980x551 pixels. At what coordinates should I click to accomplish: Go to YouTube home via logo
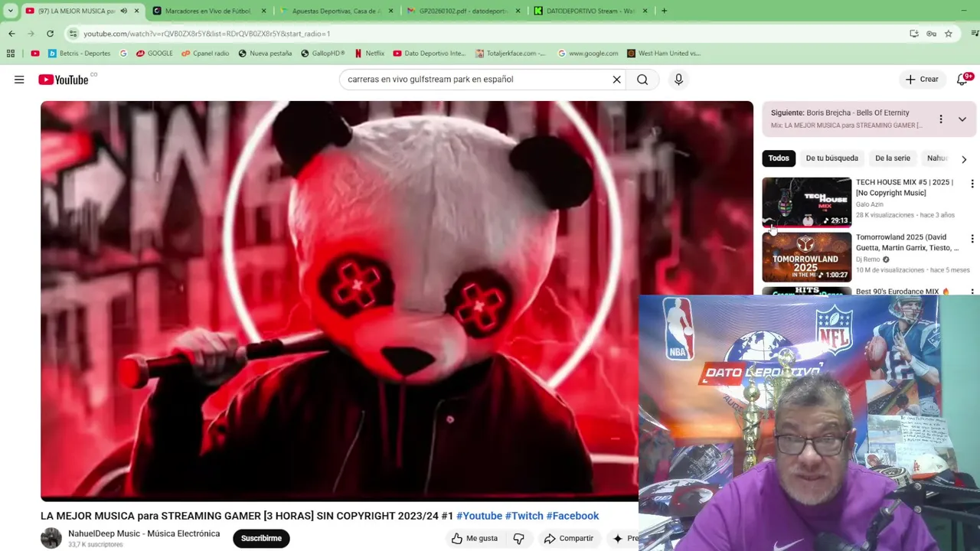(64, 80)
